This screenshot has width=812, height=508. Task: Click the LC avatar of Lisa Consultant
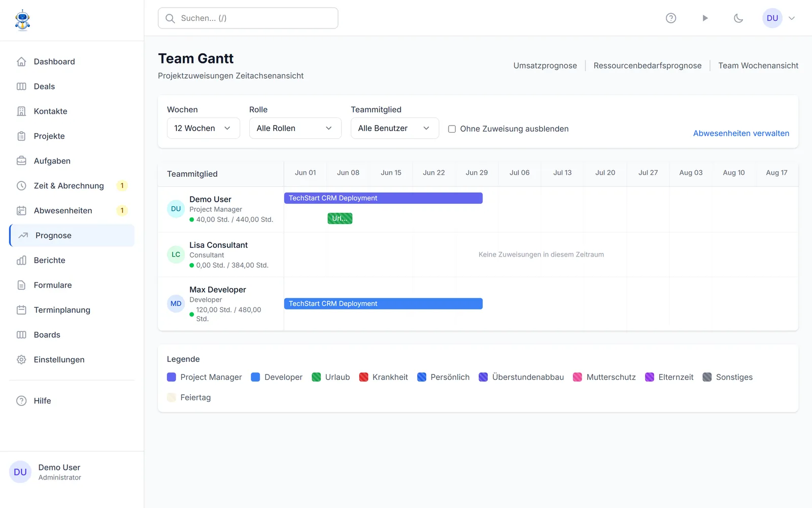pyautogui.click(x=176, y=255)
